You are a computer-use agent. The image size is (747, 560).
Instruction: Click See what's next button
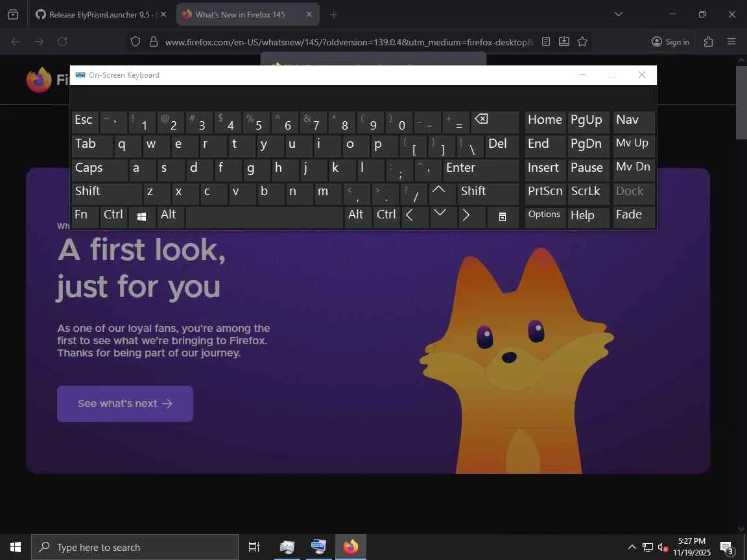[124, 403]
